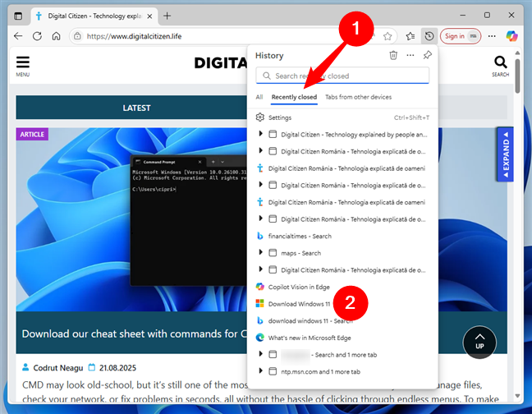Open the tab actions menu icon
Screen dimensions: 532x414
coord(18,16)
